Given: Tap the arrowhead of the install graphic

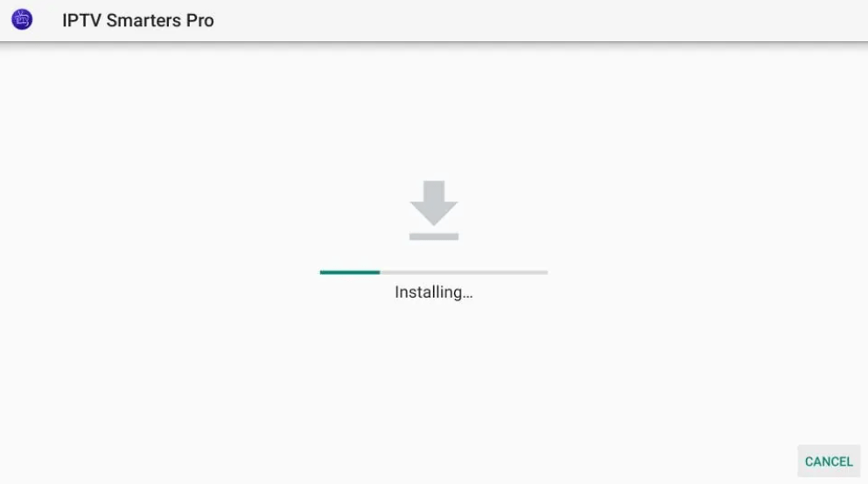Looking at the screenshot, I should click(434, 214).
